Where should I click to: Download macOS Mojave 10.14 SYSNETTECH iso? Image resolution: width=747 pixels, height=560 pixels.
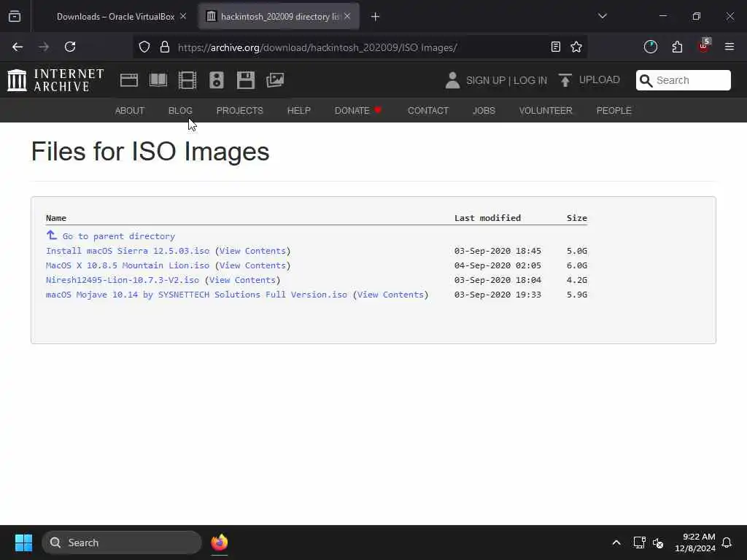click(x=196, y=295)
